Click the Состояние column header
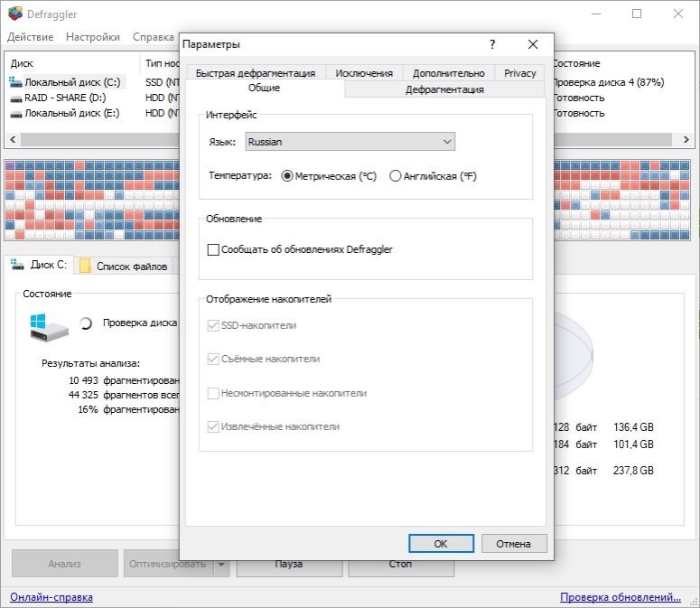 576,63
